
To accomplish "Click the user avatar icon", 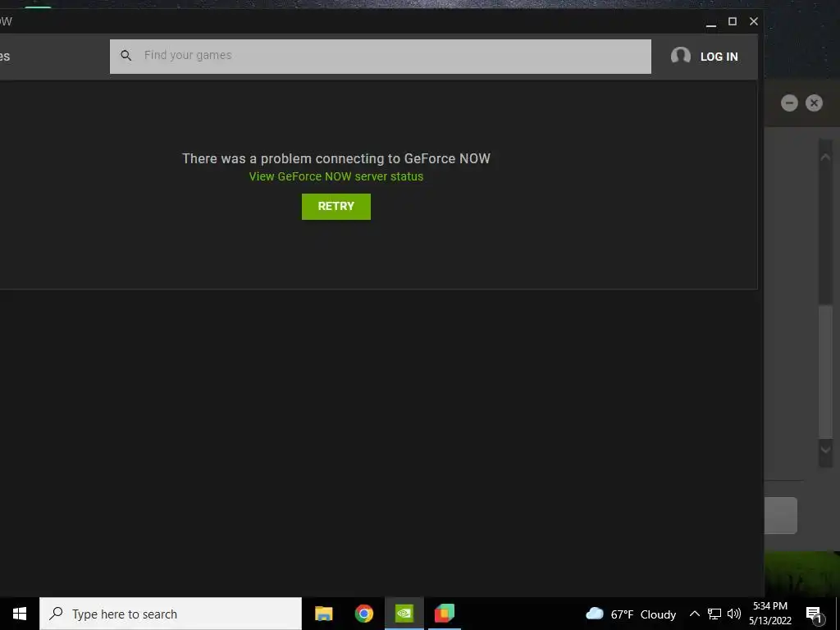I will [680, 56].
